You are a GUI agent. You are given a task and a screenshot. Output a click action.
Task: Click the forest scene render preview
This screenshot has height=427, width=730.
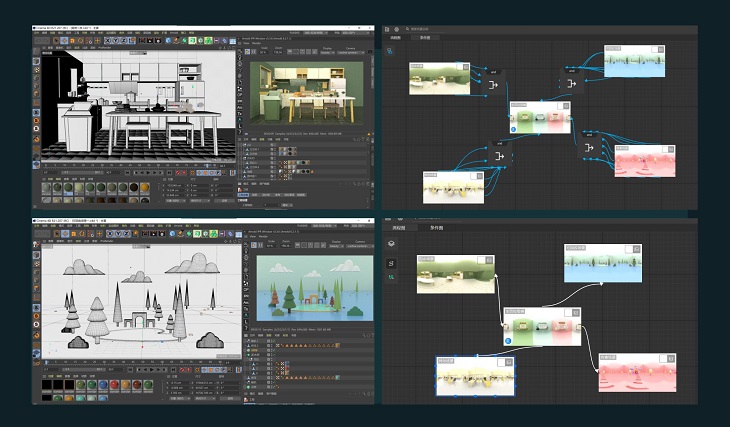314,288
